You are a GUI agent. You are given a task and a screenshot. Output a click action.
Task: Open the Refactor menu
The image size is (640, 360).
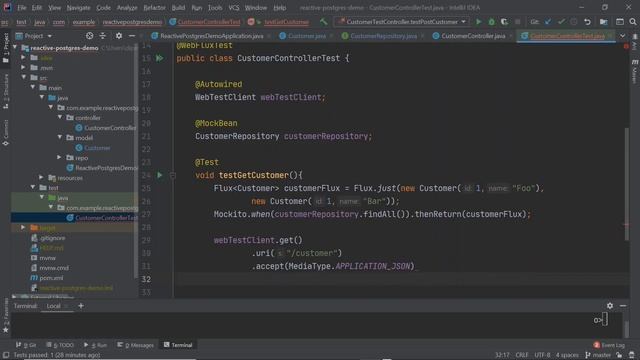tap(154, 8)
